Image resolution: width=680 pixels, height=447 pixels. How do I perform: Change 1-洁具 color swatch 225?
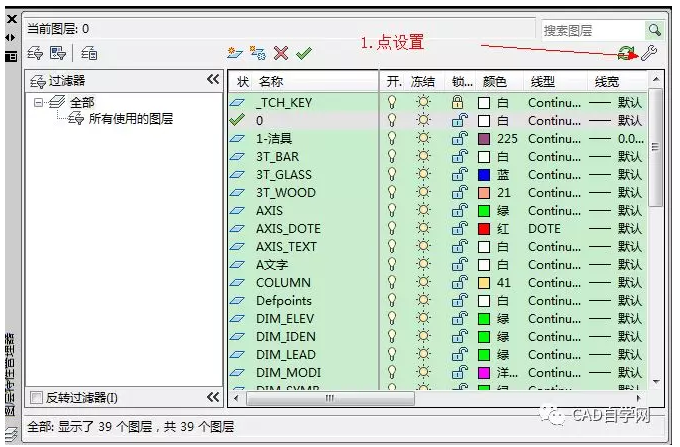tap(484, 139)
